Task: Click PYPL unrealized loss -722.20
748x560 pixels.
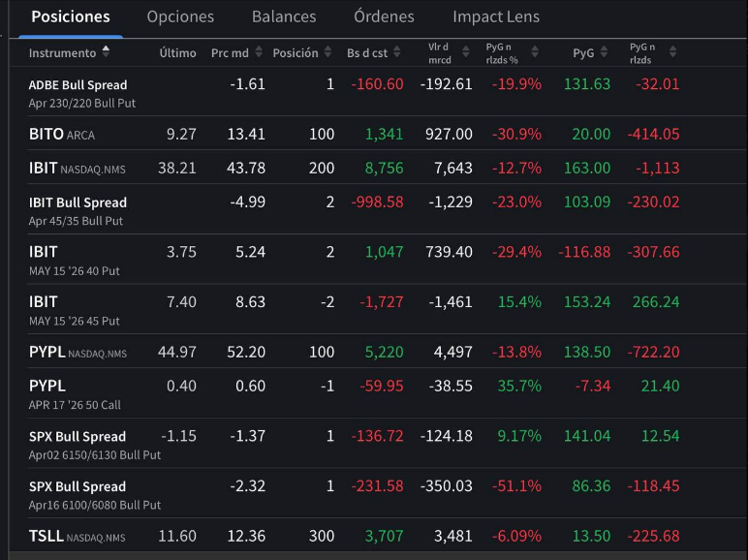Action: 654,352
